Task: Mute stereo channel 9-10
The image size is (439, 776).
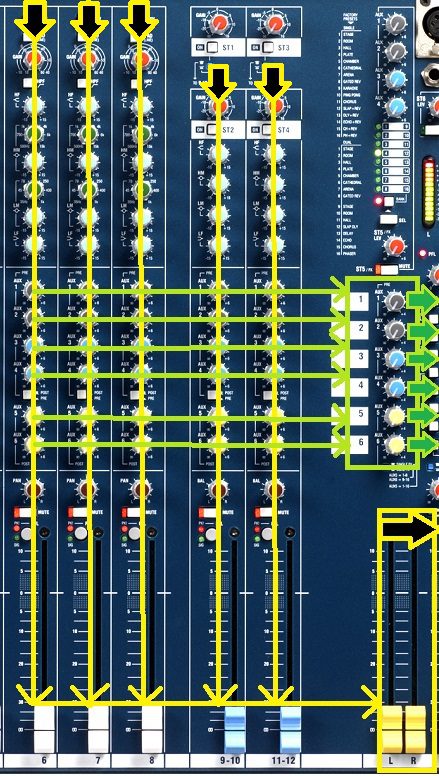Action: [208, 512]
